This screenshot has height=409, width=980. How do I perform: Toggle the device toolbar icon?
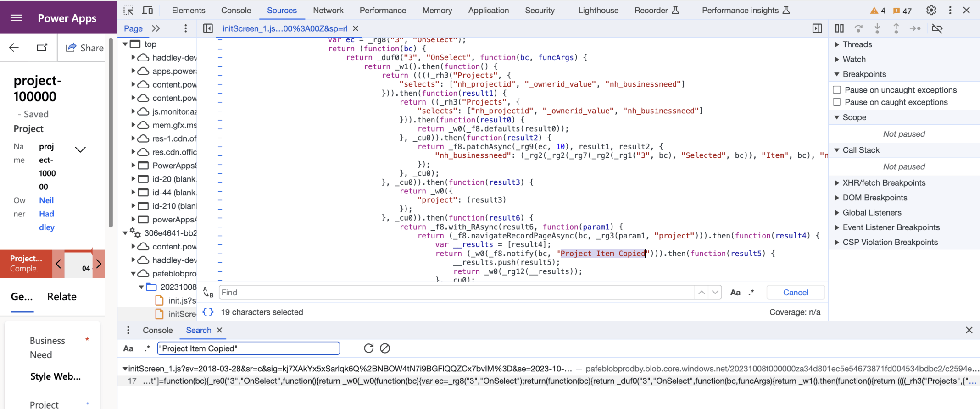147,10
